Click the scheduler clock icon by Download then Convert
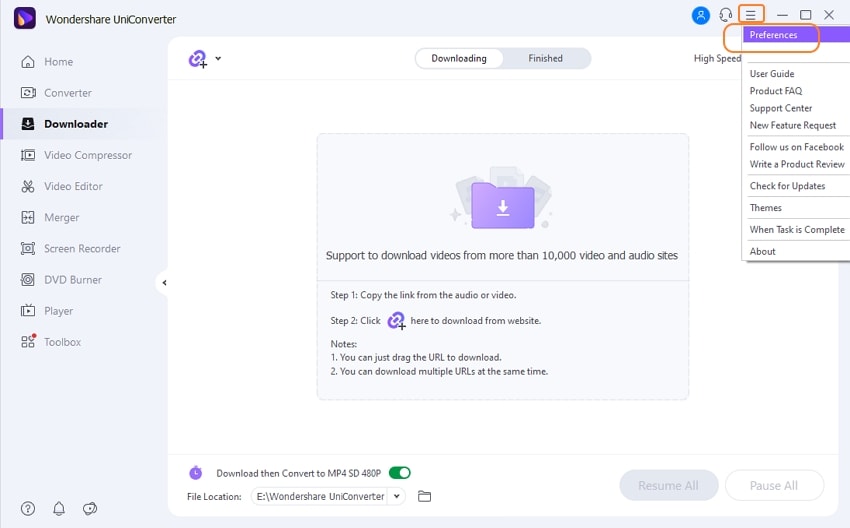The width and height of the screenshot is (850, 528). (196, 473)
